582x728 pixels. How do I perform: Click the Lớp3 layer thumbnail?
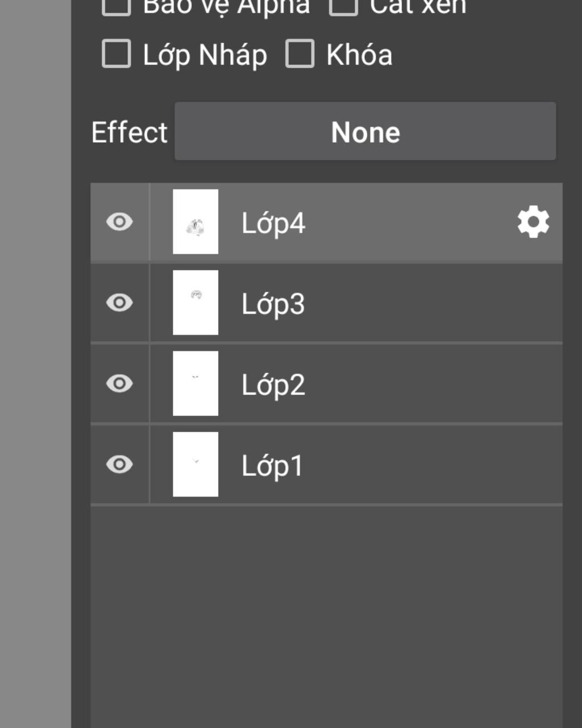tap(196, 303)
